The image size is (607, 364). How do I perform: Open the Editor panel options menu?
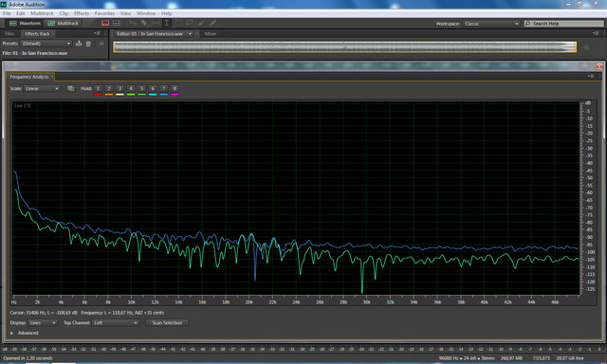click(x=596, y=34)
